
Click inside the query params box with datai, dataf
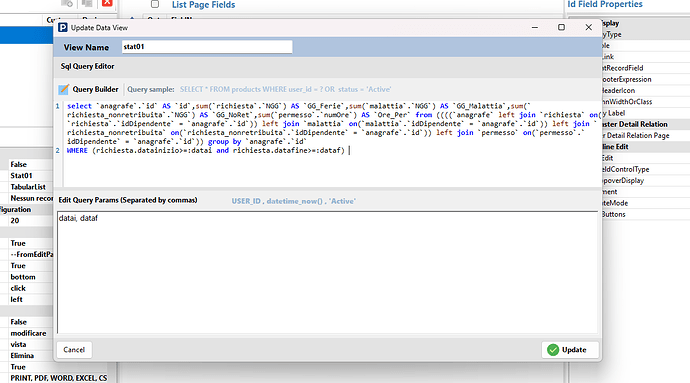[x=327, y=272]
